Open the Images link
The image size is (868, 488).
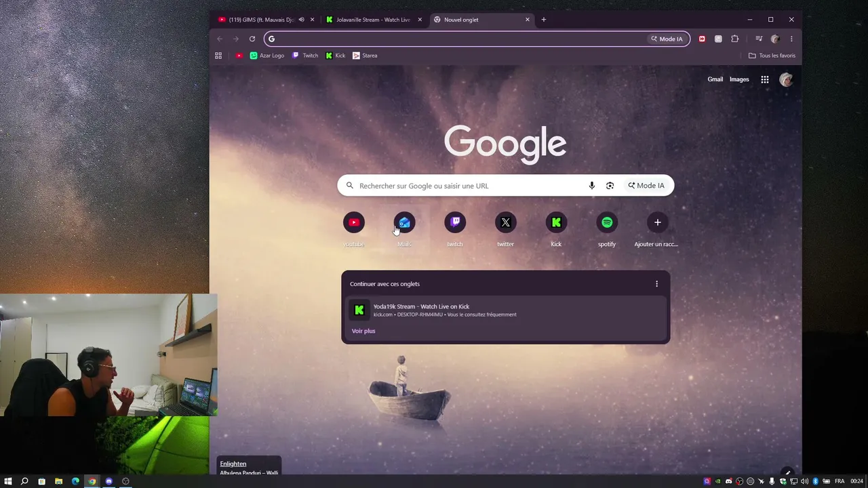pyautogui.click(x=739, y=79)
